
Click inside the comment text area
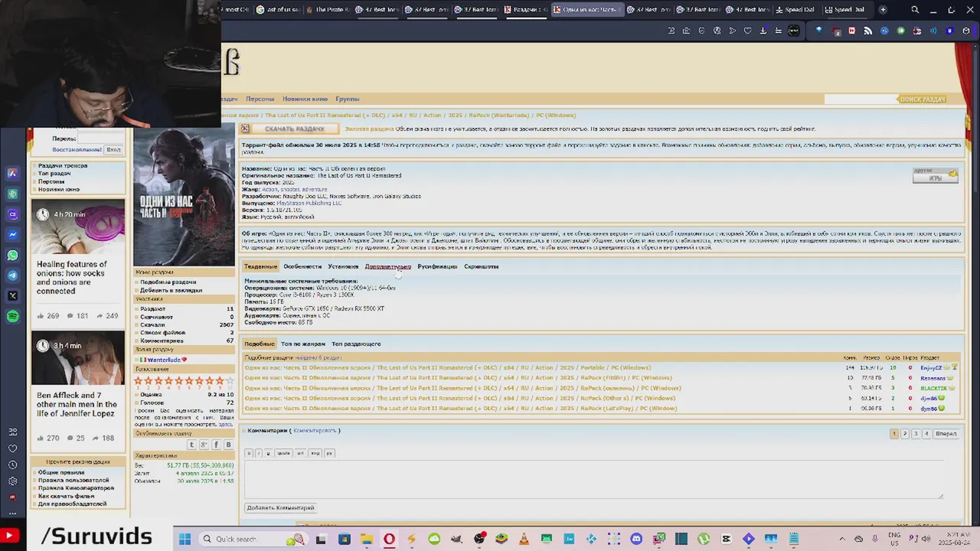pos(594,480)
